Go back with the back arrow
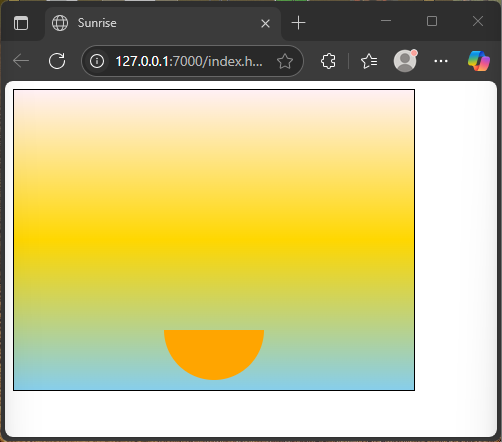 point(21,61)
